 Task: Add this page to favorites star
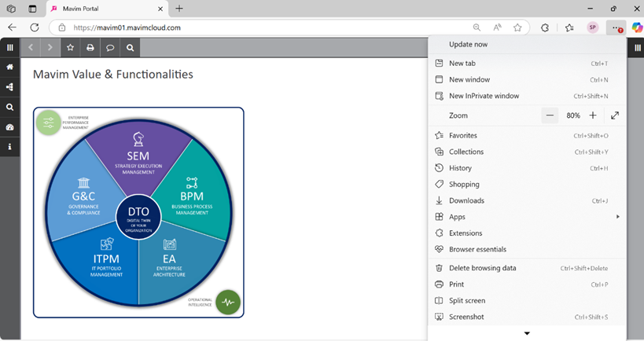(517, 27)
